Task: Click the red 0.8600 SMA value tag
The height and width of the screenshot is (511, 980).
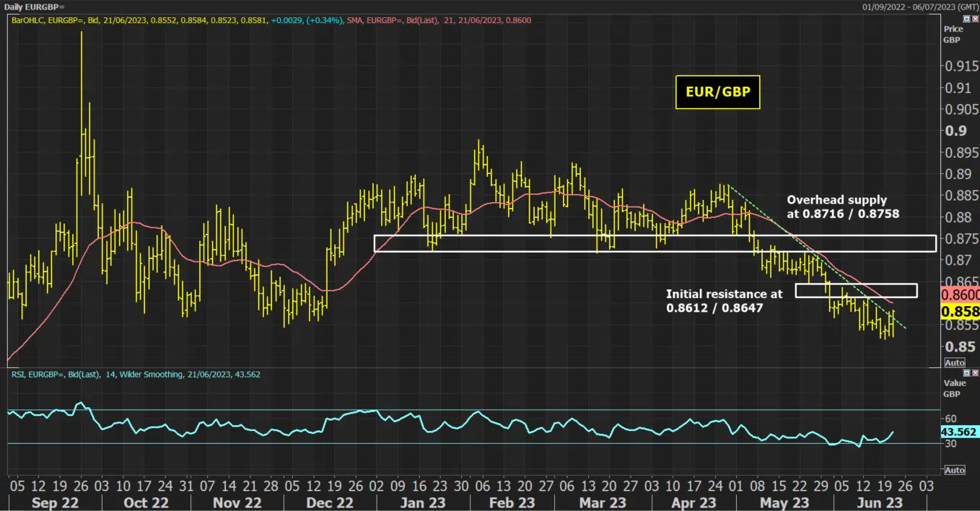Action: click(961, 294)
